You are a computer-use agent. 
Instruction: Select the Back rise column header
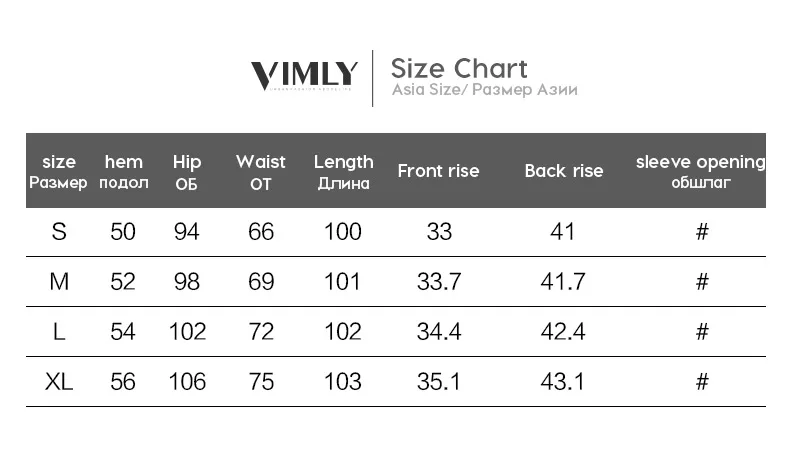(564, 171)
